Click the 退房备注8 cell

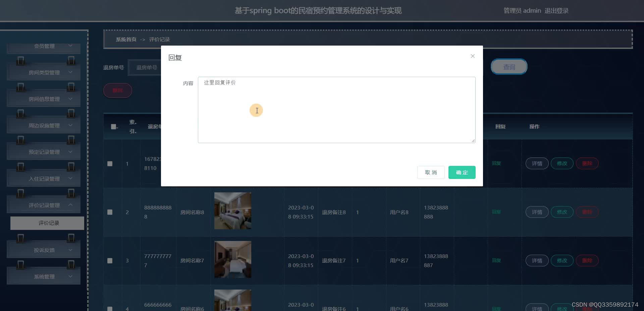click(334, 212)
